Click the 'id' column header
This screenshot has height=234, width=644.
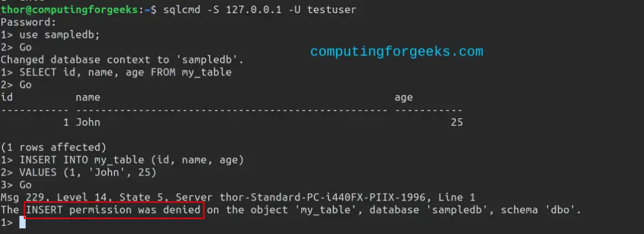[6, 97]
